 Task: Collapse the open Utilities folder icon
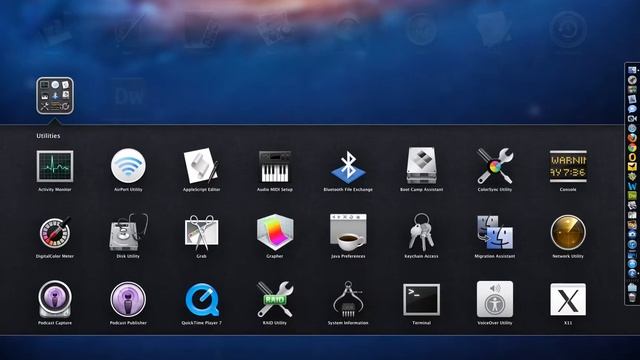(x=55, y=96)
